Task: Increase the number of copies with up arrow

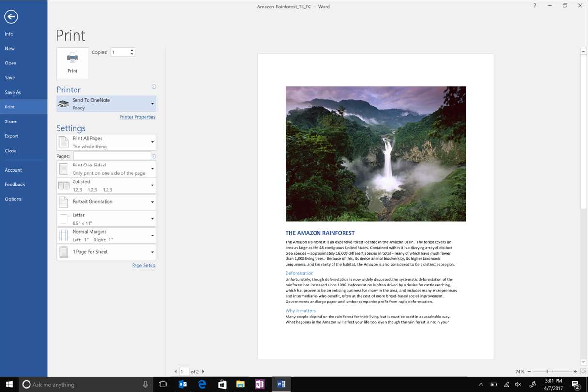Action: point(132,50)
